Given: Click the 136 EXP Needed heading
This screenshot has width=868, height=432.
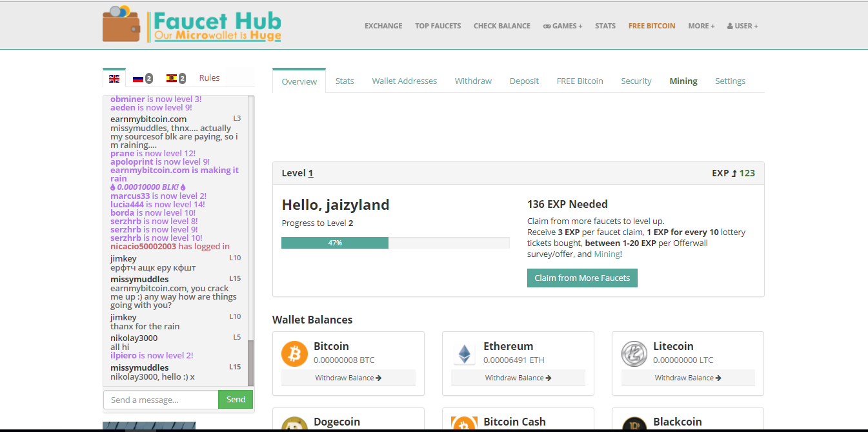Looking at the screenshot, I should coord(567,204).
